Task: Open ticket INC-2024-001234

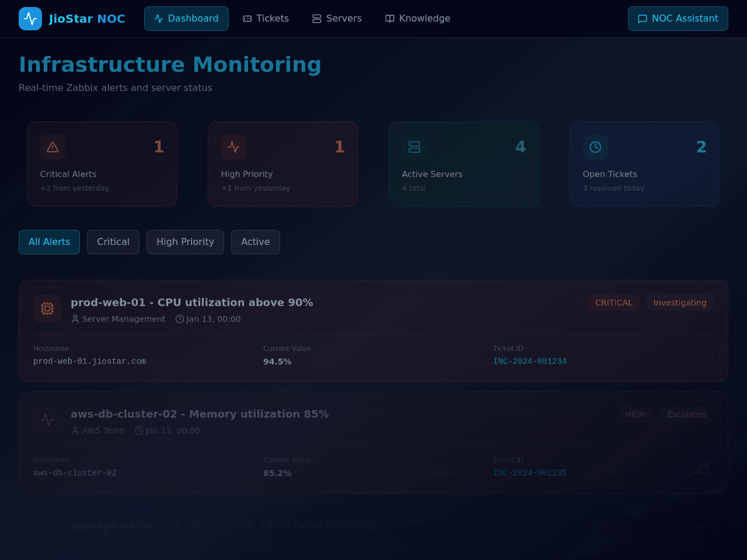Action: pos(530,362)
